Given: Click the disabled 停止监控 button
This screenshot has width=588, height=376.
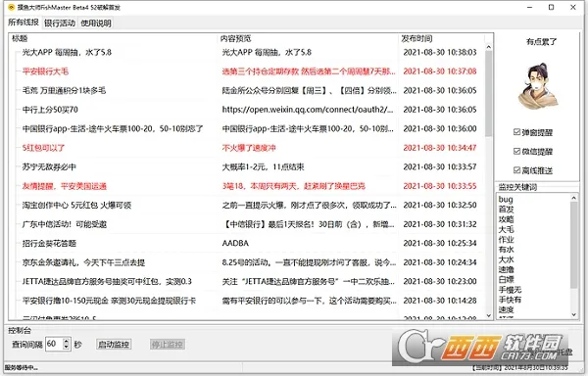Looking at the screenshot, I should 168,344.
